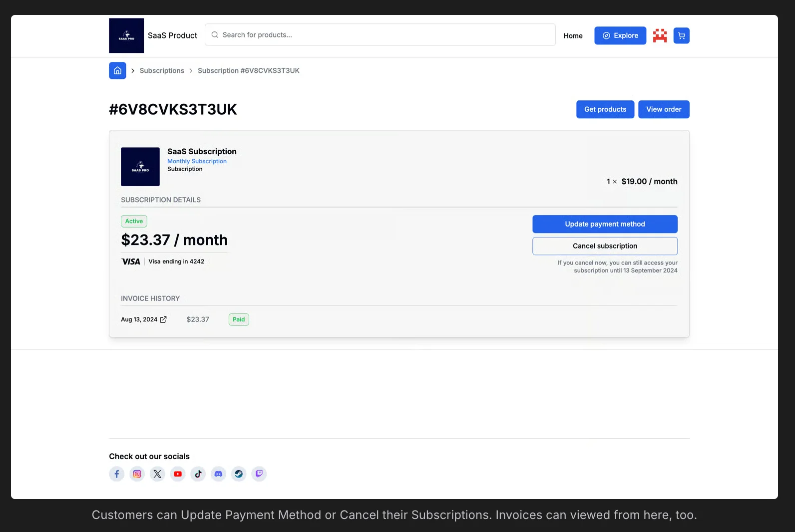The width and height of the screenshot is (795, 532).
Task: Open the YouTube social link
Action: pyautogui.click(x=178, y=474)
